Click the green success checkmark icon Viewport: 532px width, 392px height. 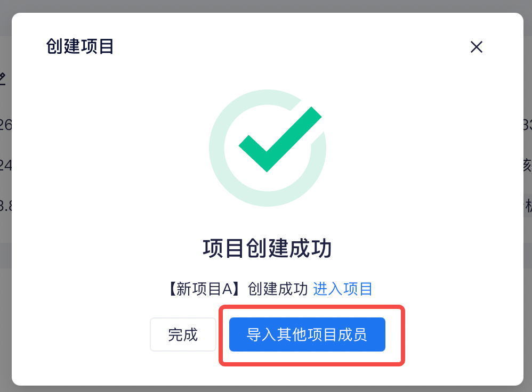(x=280, y=140)
